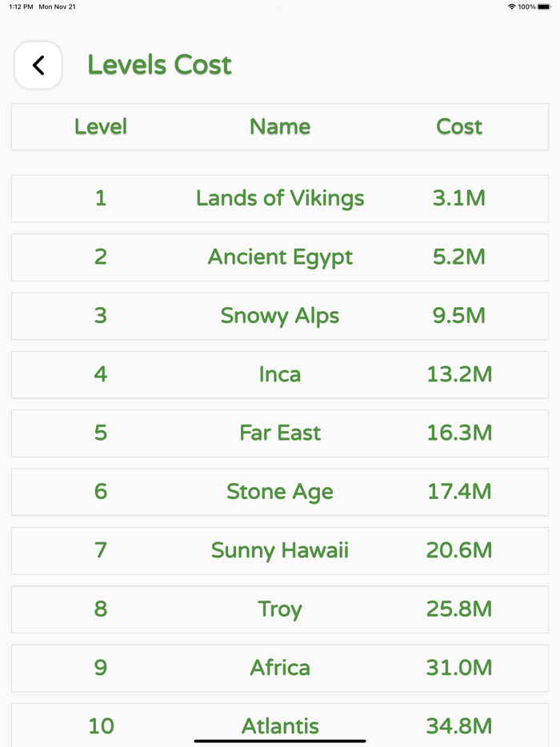This screenshot has height=747, width=560.
Task: Select the Lands of Vikings row
Action: click(280, 198)
